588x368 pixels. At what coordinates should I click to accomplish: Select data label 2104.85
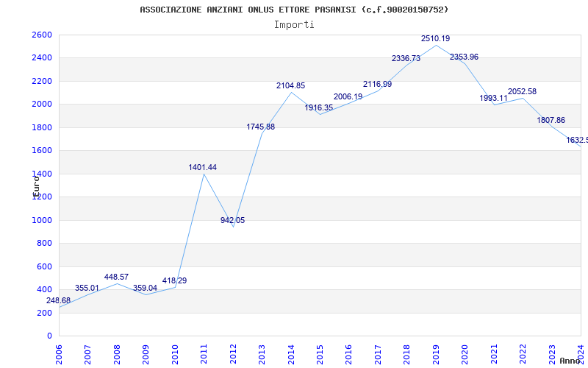point(290,85)
